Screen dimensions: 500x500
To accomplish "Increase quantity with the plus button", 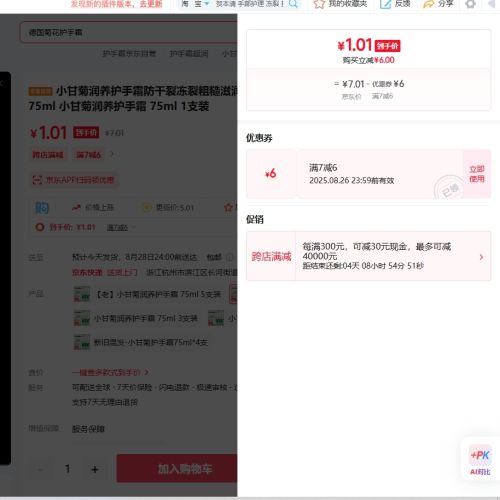I will (95, 469).
